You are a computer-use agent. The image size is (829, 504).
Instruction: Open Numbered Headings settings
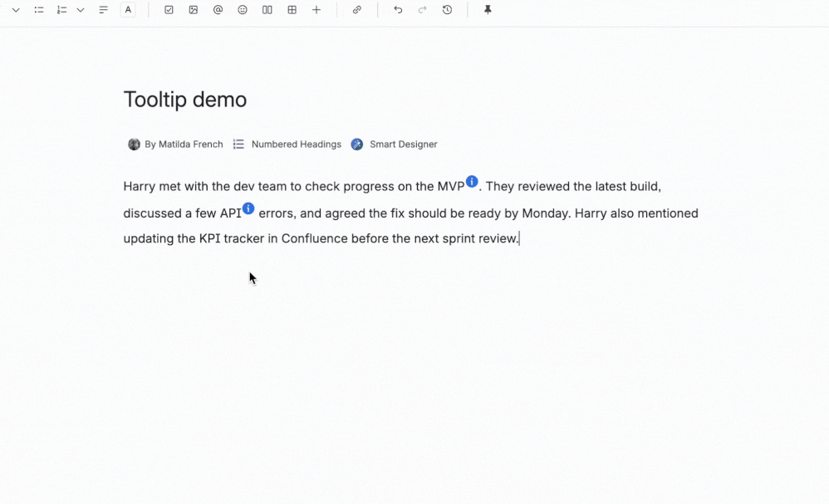click(x=287, y=144)
